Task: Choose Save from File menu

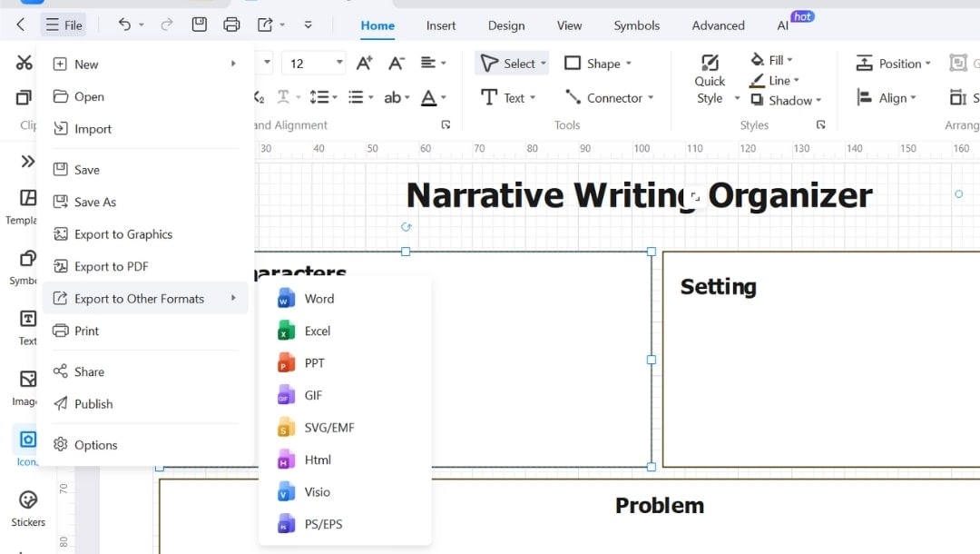Action: pos(145,170)
